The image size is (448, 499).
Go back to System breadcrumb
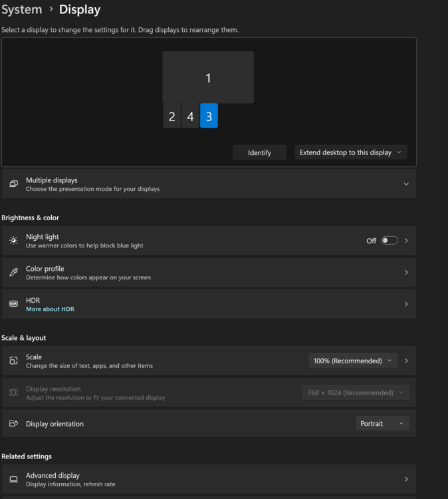pyautogui.click(x=21, y=9)
